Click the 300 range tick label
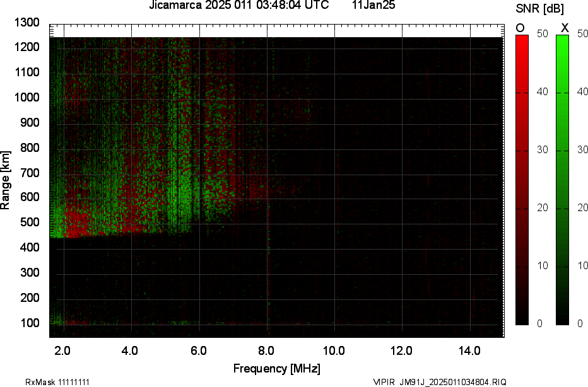 (x=30, y=272)
